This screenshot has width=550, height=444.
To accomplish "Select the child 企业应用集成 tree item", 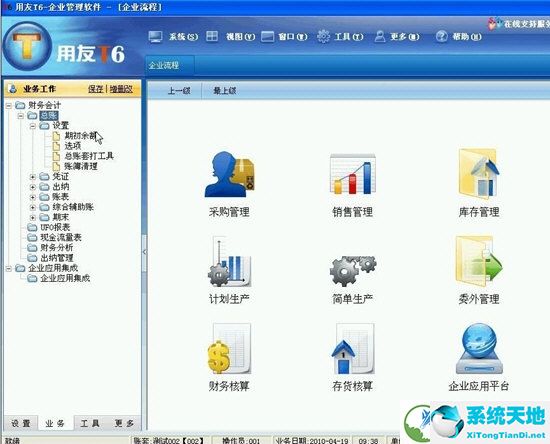I will [65, 278].
